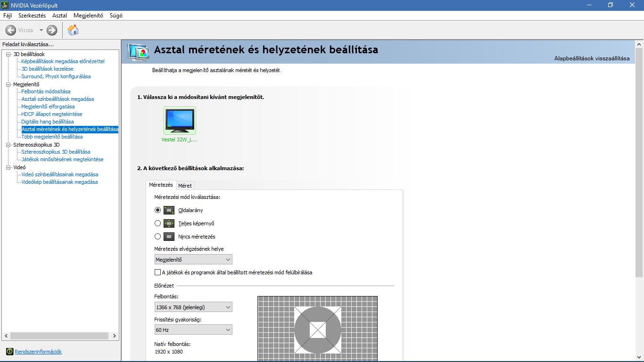Open Felbontás módosítása
644x362 pixels.
pyautogui.click(x=46, y=91)
